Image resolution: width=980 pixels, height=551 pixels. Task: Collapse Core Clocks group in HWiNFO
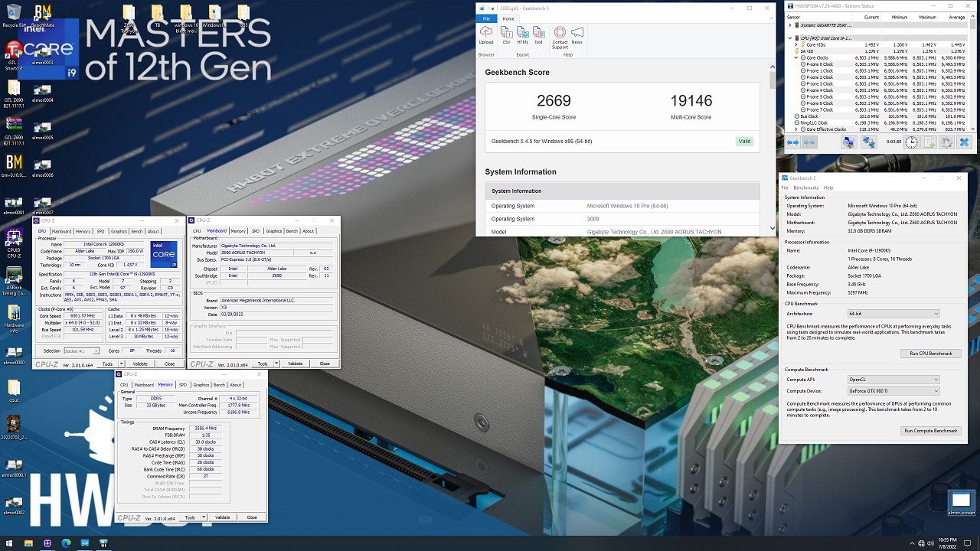[x=797, y=57]
